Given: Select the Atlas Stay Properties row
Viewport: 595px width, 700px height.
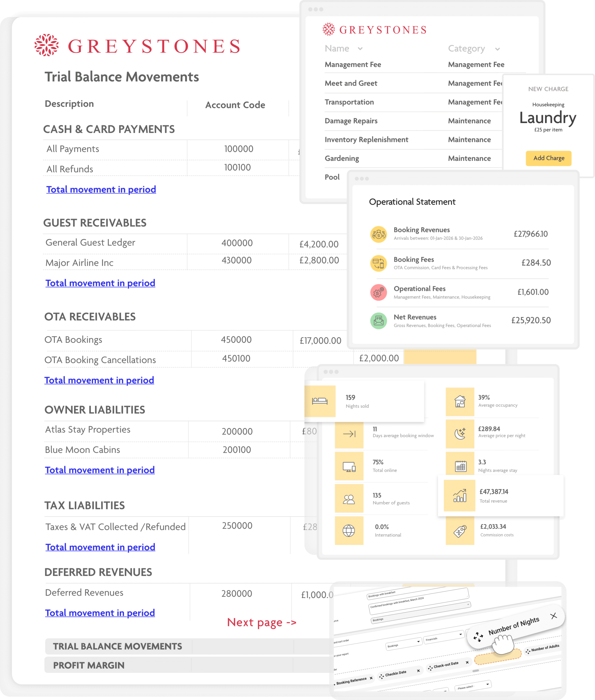Looking at the screenshot, I should [x=180, y=431].
